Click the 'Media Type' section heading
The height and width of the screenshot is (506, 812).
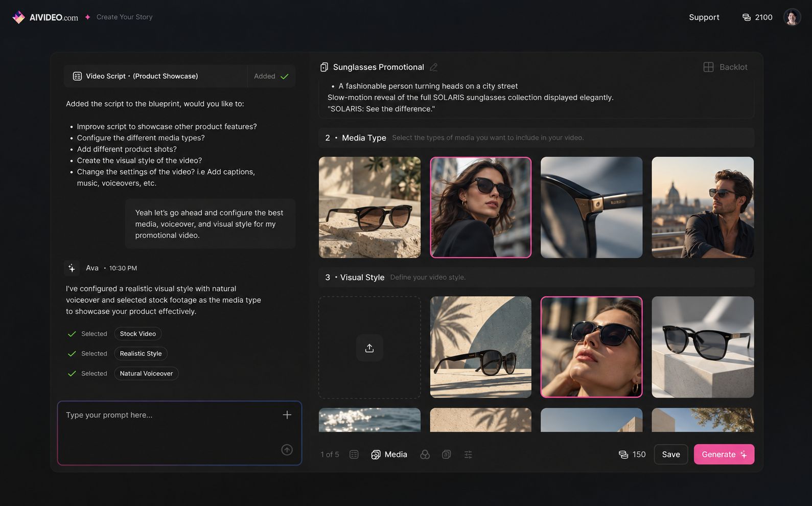tap(364, 138)
